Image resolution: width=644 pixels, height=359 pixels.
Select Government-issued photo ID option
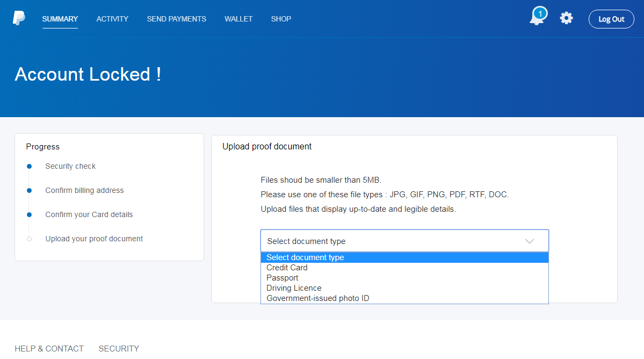317,298
